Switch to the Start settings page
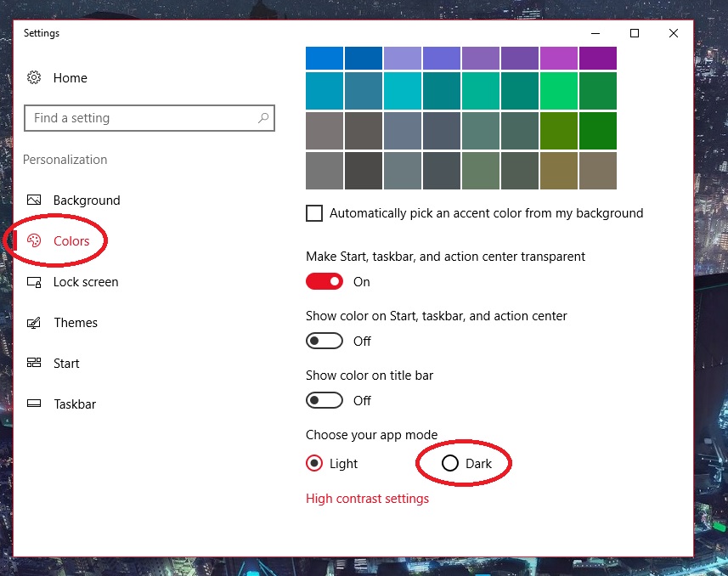The width and height of the screenshot is (728, 576). pyautogui.click(x=66, y=364)
